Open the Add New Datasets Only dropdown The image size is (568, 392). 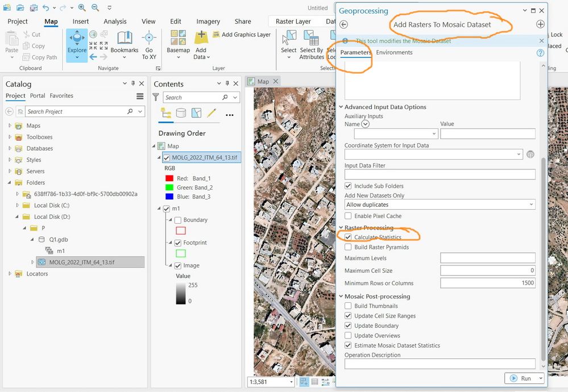[440, 205]
